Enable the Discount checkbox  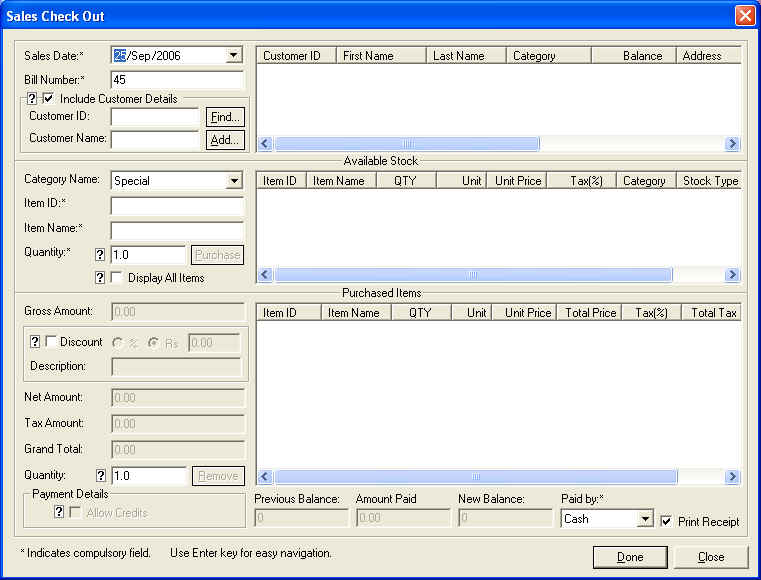[x=51, y=341]
